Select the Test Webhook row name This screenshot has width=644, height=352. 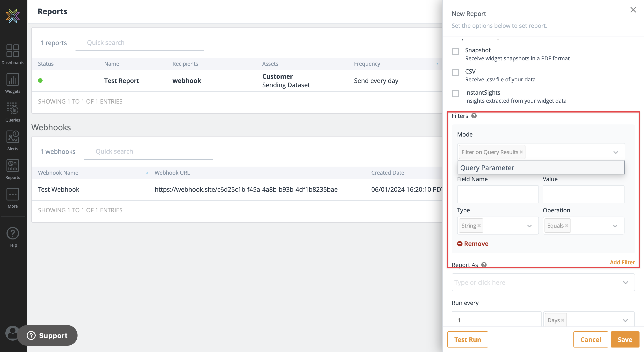click(x=58, y=189)
